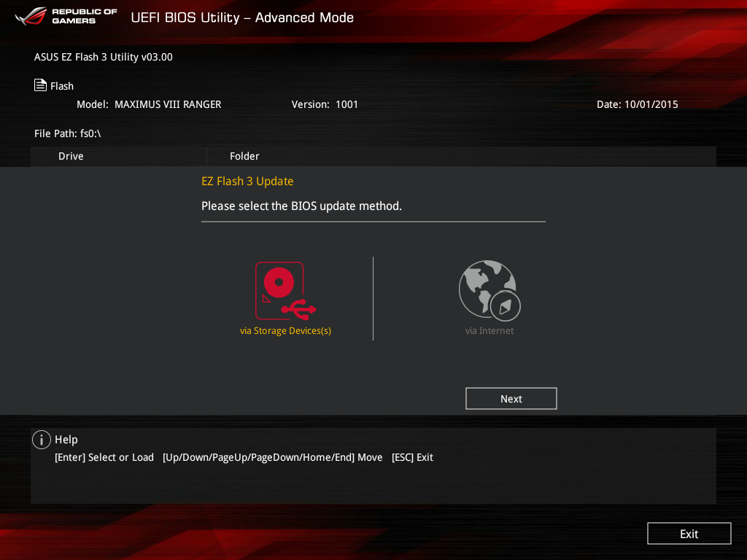The image size is (747, 560).
Task: Click the 'EZ Flash 3 Update' heading
Action: point(247,182)
